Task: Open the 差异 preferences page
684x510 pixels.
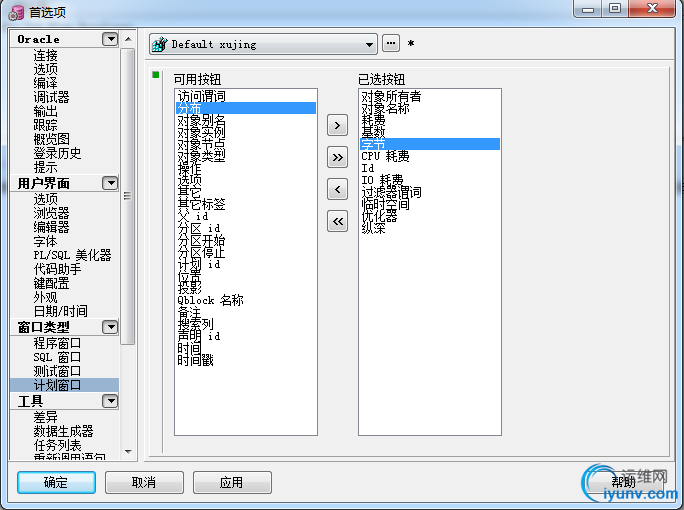Action: (x=45, y=417)
